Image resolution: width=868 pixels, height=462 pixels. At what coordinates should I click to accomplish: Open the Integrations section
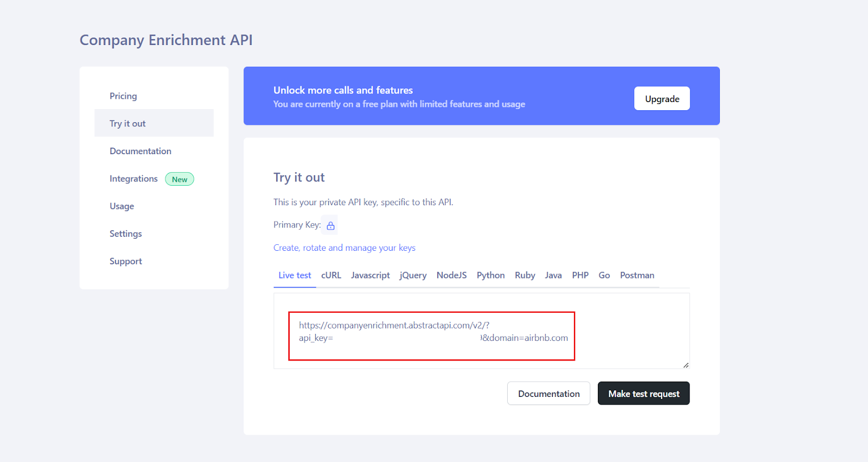pos(133,178)
